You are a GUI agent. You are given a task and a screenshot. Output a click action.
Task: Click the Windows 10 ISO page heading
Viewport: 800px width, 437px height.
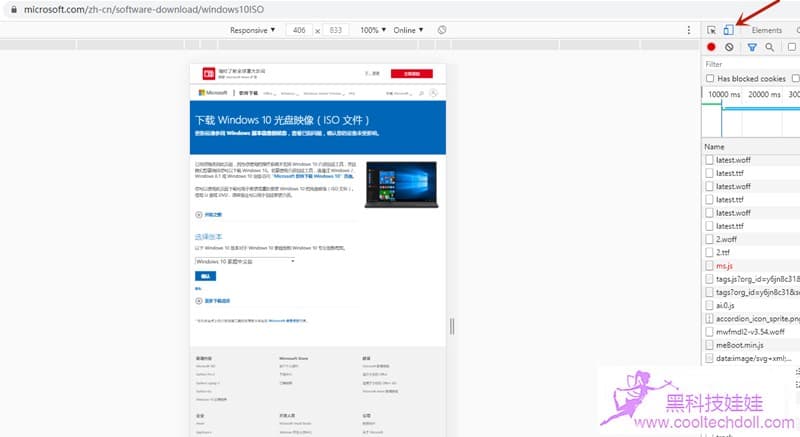click(x=282, y=120)
